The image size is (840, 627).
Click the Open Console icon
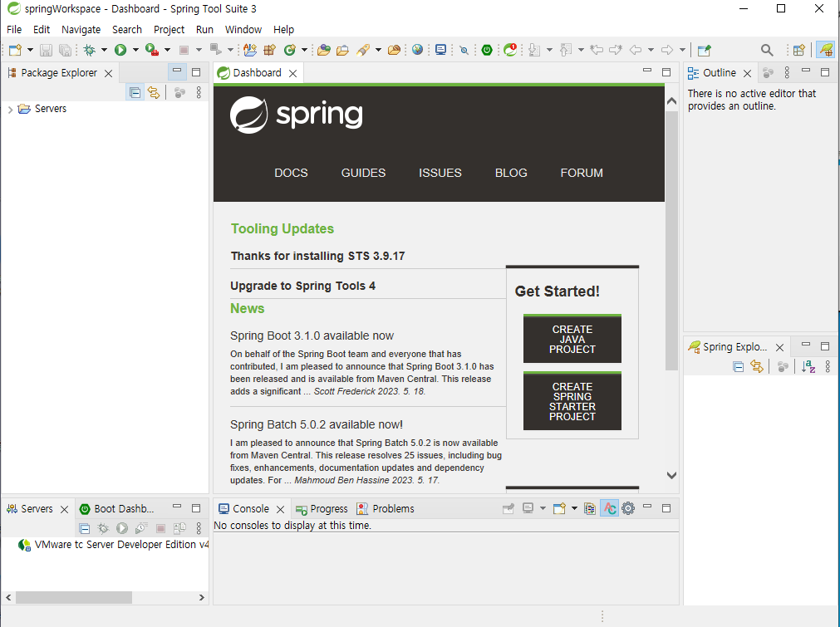(559, 508)
